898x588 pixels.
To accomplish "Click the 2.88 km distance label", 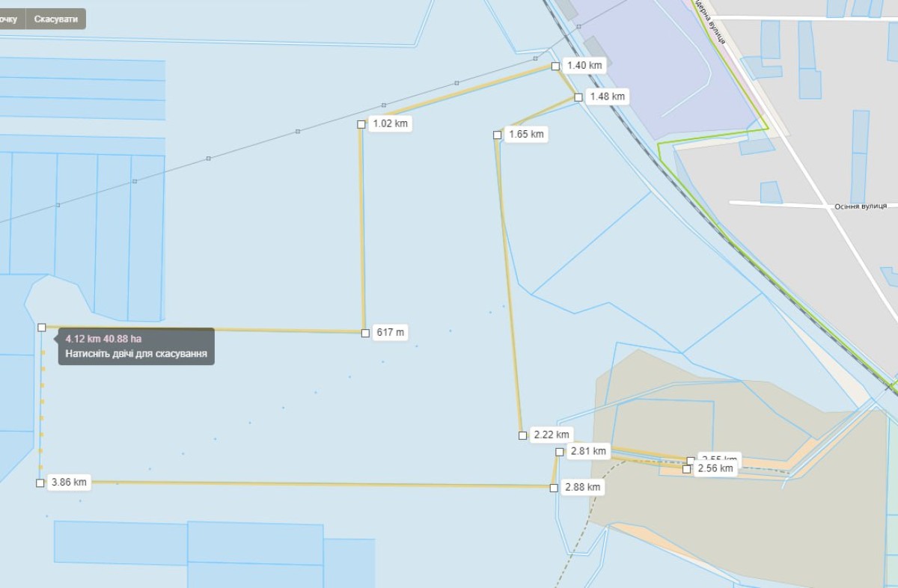I will point(584,487).
